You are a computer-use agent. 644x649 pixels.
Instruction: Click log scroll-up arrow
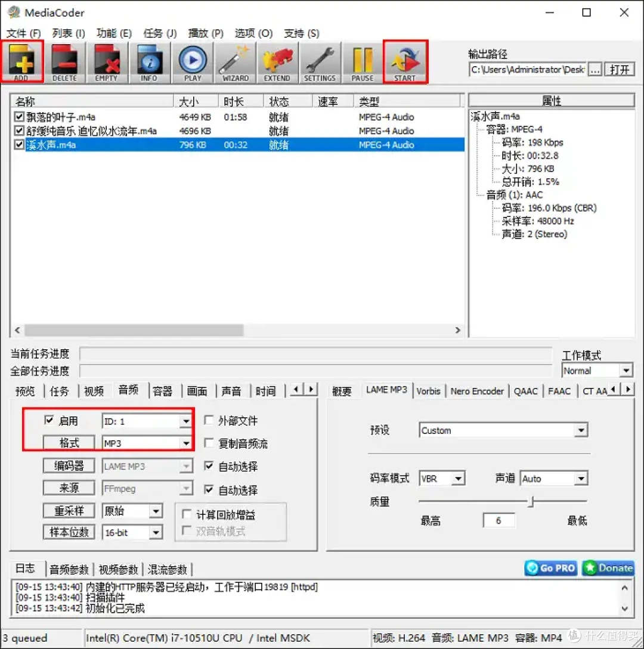(624, 588)
